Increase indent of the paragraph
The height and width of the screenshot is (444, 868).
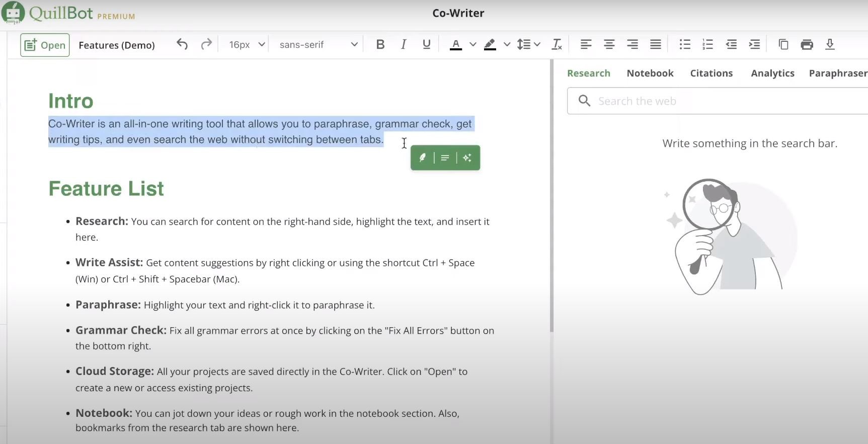(x=754, y=45)
